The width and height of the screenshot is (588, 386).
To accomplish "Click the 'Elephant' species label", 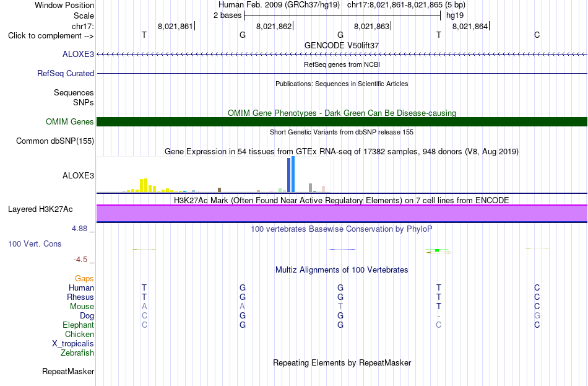I will tap(78, 325).
